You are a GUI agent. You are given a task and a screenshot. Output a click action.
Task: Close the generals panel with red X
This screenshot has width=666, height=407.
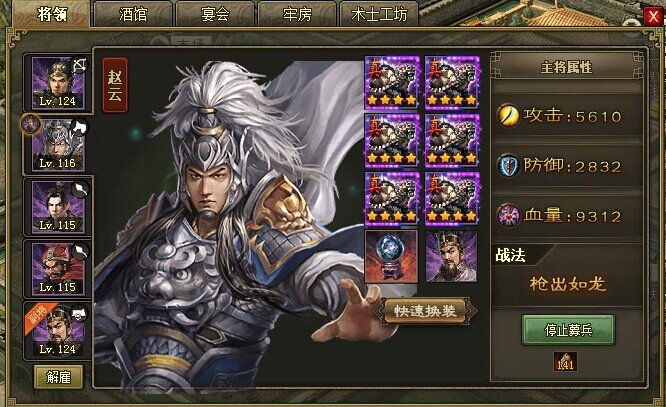[653, 17]
